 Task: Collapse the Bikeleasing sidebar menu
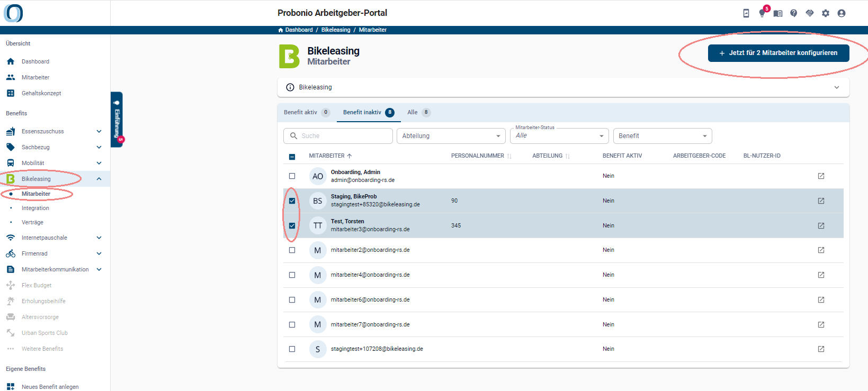coord(99,179)
